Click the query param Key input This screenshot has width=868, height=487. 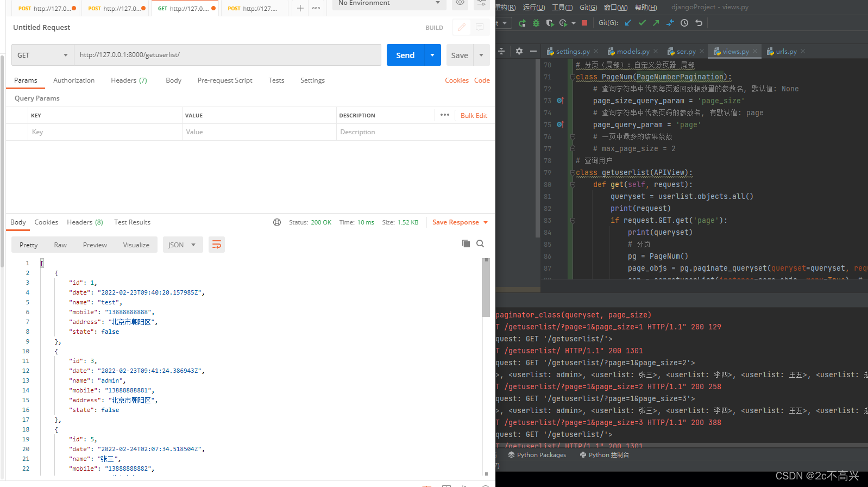tap(105, 132)
